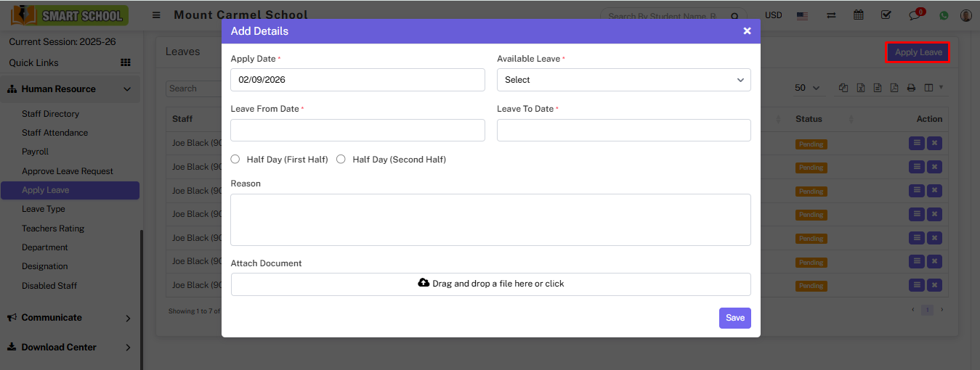The width and height of the screenshot is (980, 370).
Task: Toggle sidebar with the hamburger menu icon
Action: [156, 15]
